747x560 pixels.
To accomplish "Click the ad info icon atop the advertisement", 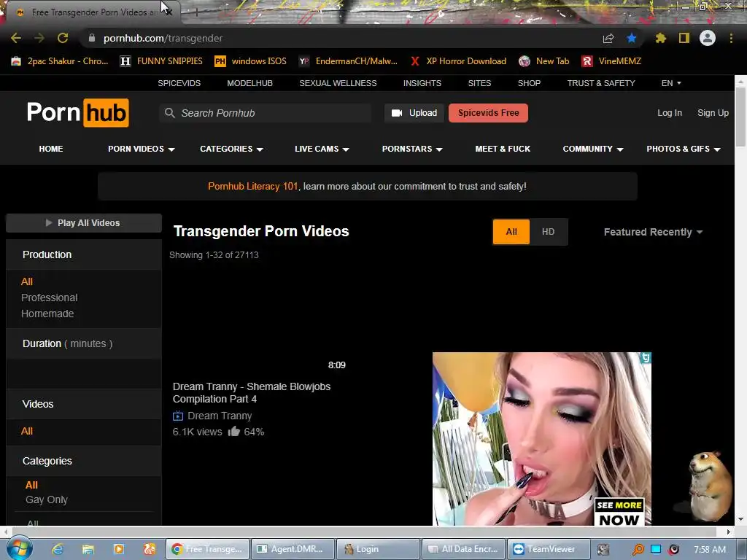I will (x=646, y=357).
